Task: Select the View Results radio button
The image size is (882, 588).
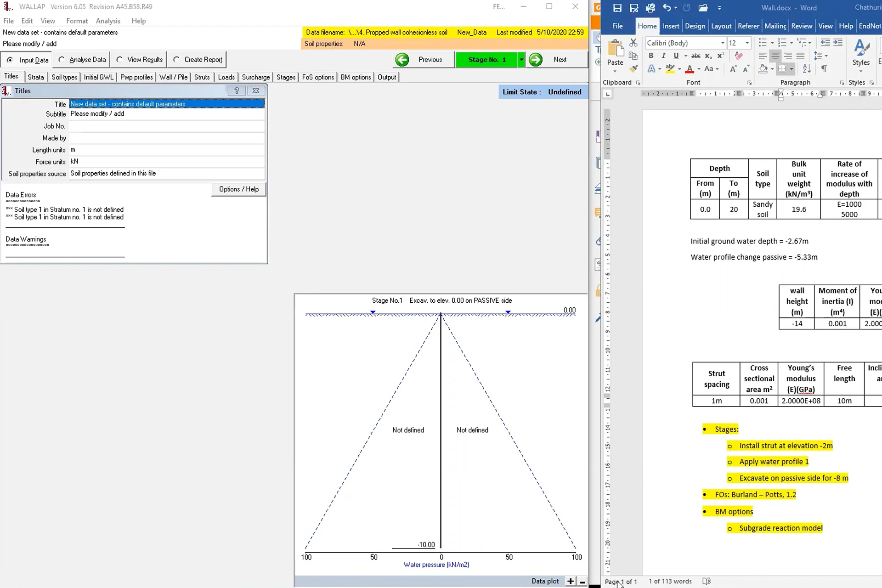Action: pos(119,60)
